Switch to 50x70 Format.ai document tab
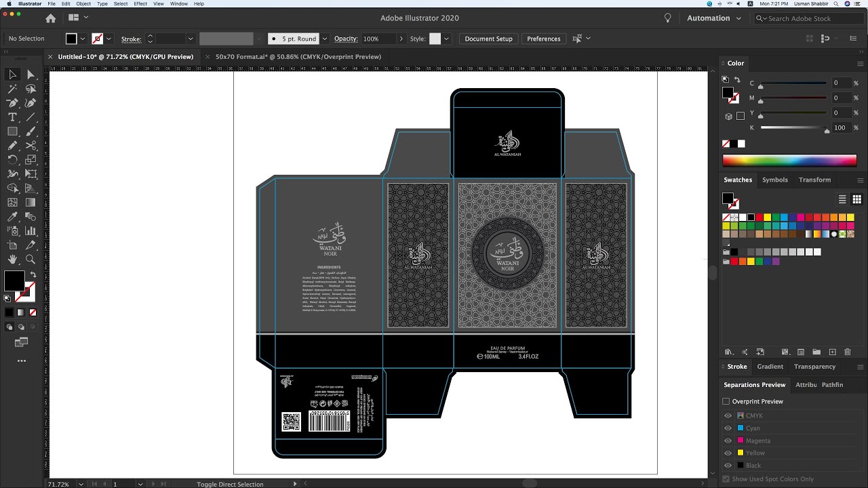Image resolution: width=868 pixels, height=488 pixels. coord(298,57)
